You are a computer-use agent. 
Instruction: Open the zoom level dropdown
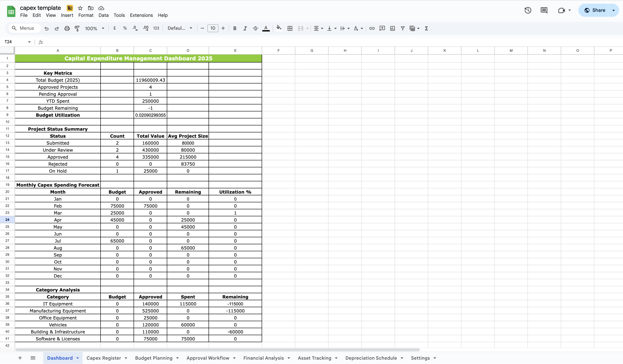(x=95, y=28)
